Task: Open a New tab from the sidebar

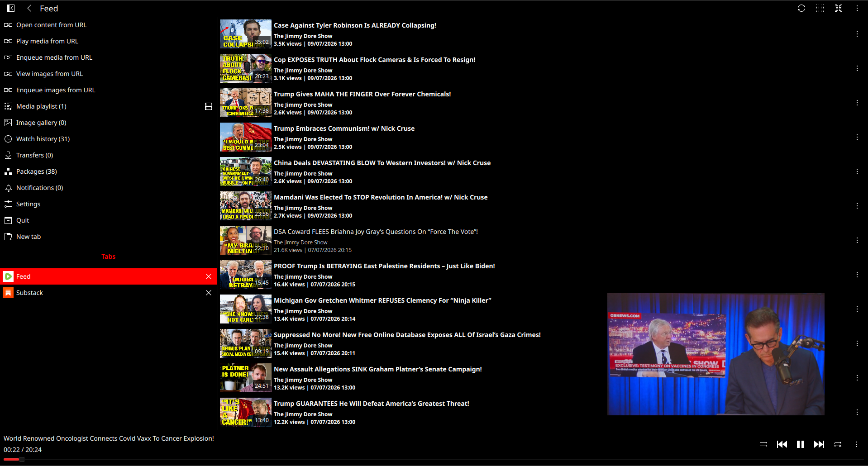Action: [109, 237]
